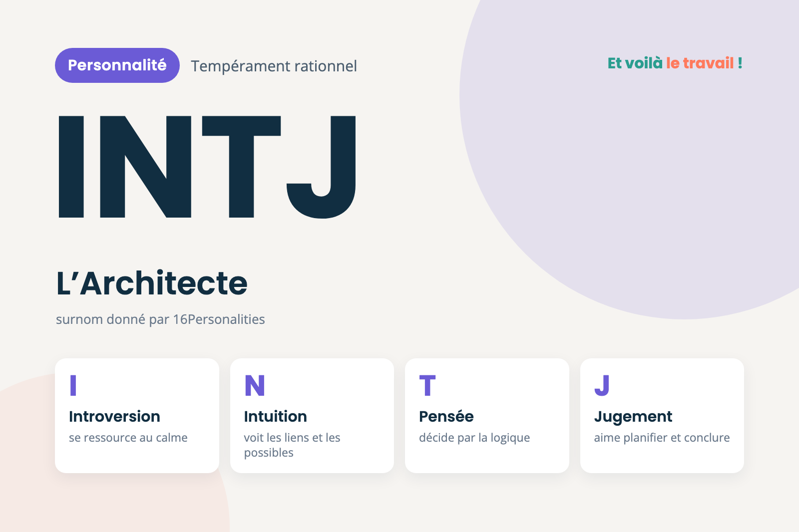Viewport: 799px width, 532px height.
Task: Click 'surnom donné par 16Personalities' caption
Action: tap(160, 319)
